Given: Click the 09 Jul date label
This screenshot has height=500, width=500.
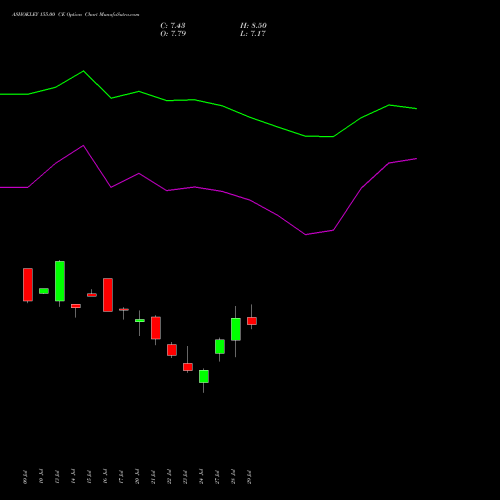Looking at the screenshot, I should click(25, 477).
